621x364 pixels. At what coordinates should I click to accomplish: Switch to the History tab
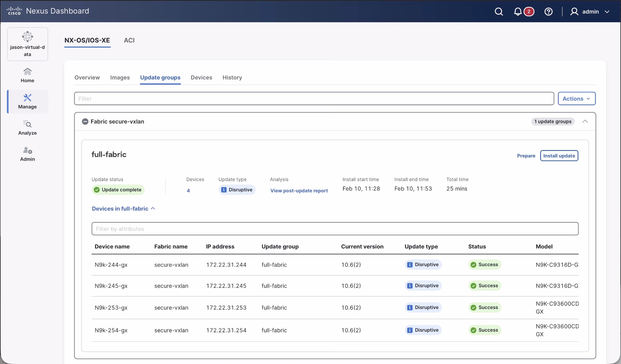tap(232, 78)
